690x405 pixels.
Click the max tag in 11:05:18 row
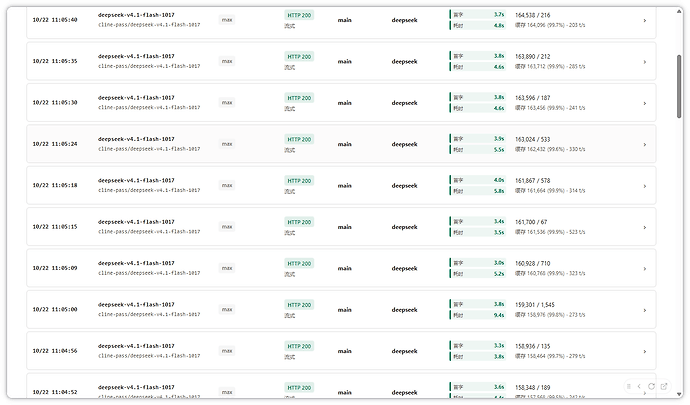(227, 185)
